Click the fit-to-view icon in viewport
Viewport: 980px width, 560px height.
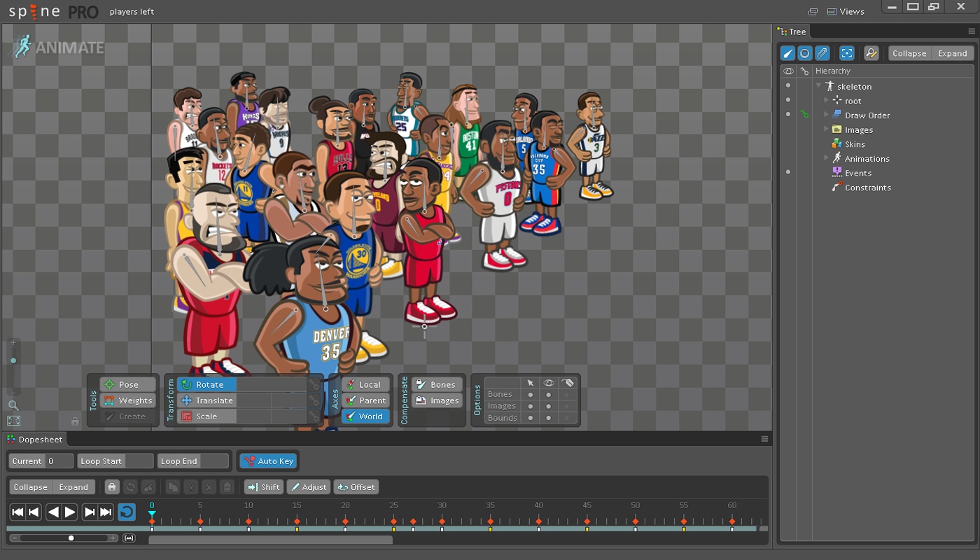(x=13, y=421)
